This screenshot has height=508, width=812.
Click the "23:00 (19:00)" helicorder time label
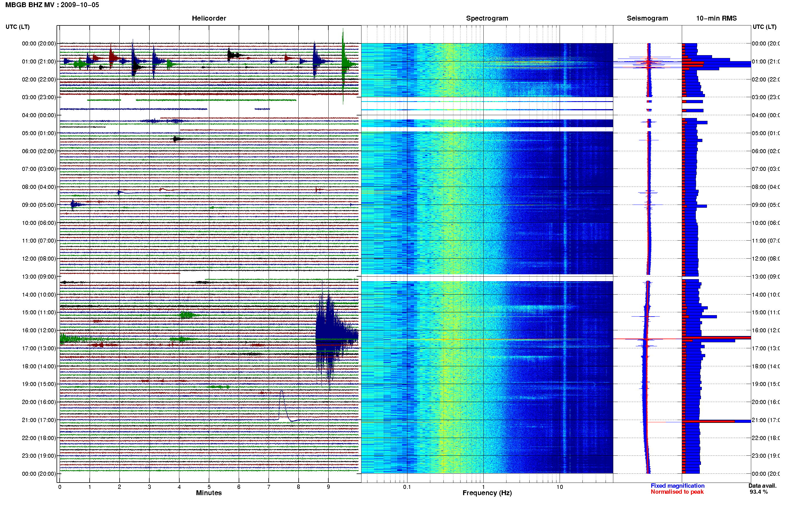pos(39,456)
